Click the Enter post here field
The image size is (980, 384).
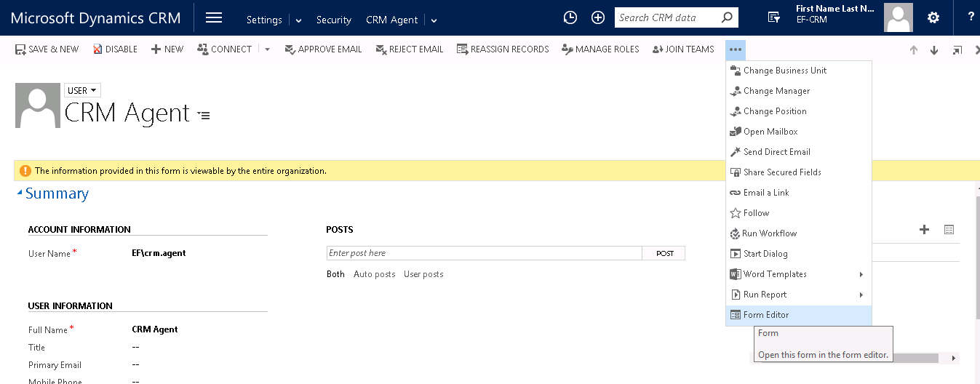(484, 253)
